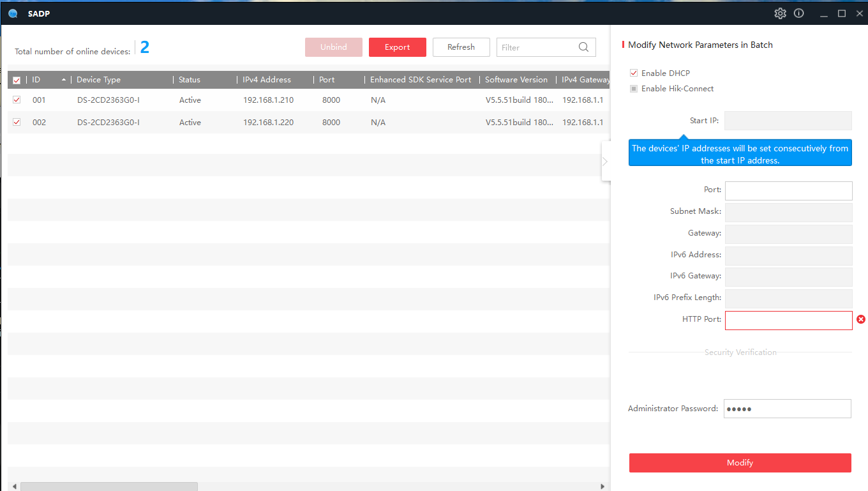Click the Export button

pyautogui.click(x=397, y=47)
